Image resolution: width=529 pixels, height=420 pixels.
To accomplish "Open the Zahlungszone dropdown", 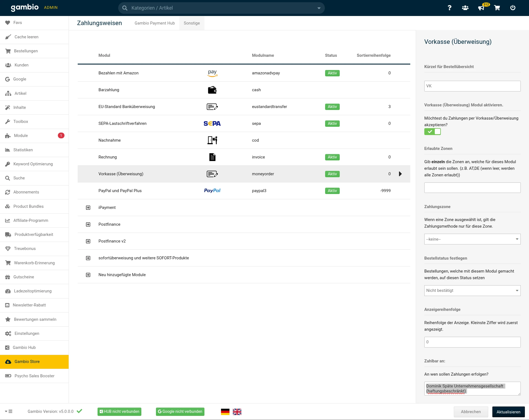I will [472, 239].
